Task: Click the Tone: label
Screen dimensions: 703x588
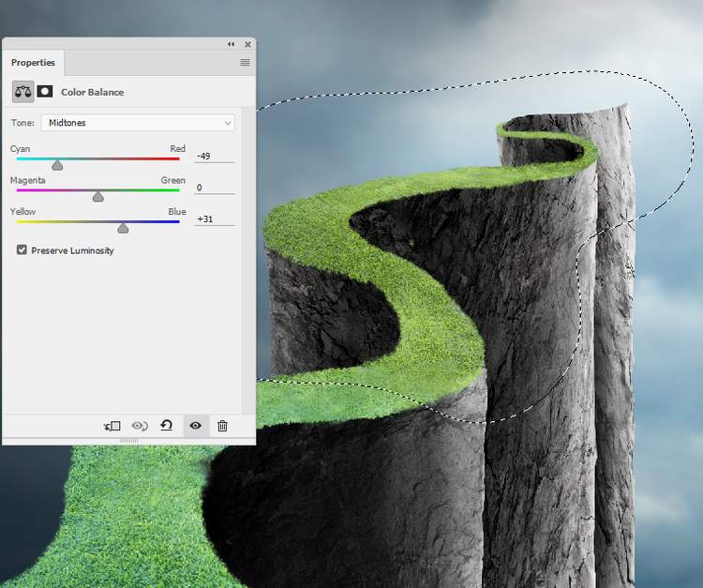Action: tap(22, 123)
